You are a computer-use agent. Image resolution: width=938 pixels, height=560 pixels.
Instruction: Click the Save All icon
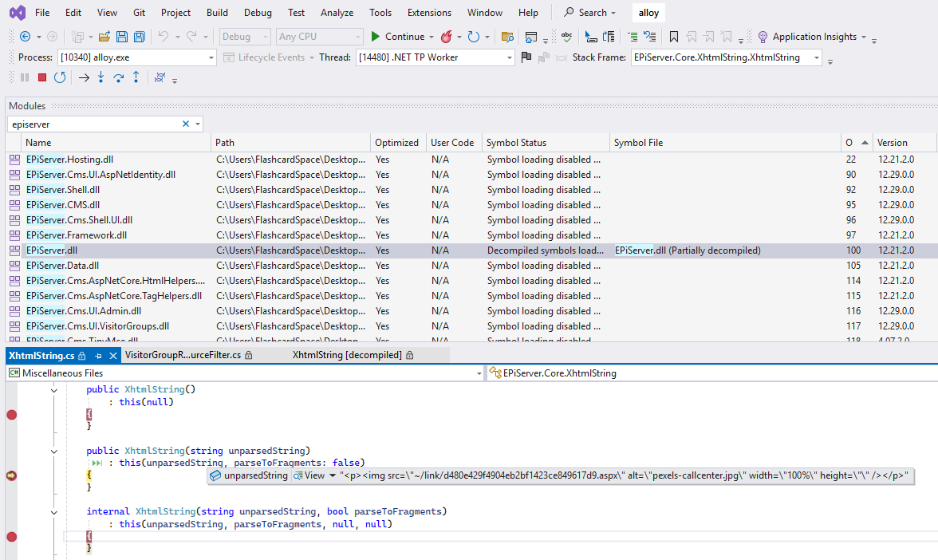(x=140, y=37)
